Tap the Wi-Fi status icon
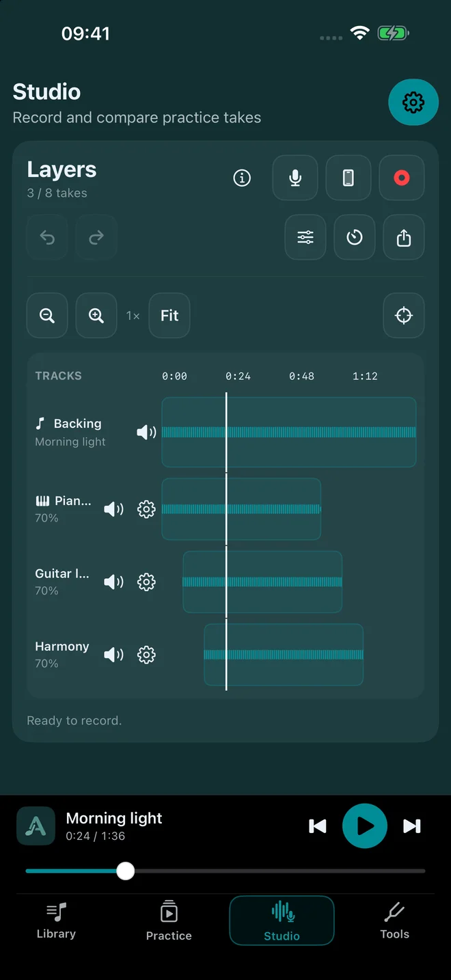 [x=359, y=33]
